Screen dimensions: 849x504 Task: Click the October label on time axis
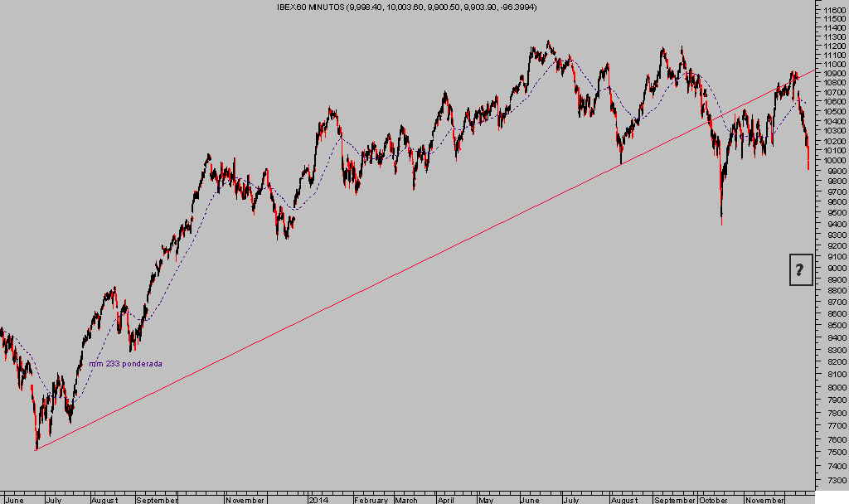pyautogui.click(x=713, y=500)
